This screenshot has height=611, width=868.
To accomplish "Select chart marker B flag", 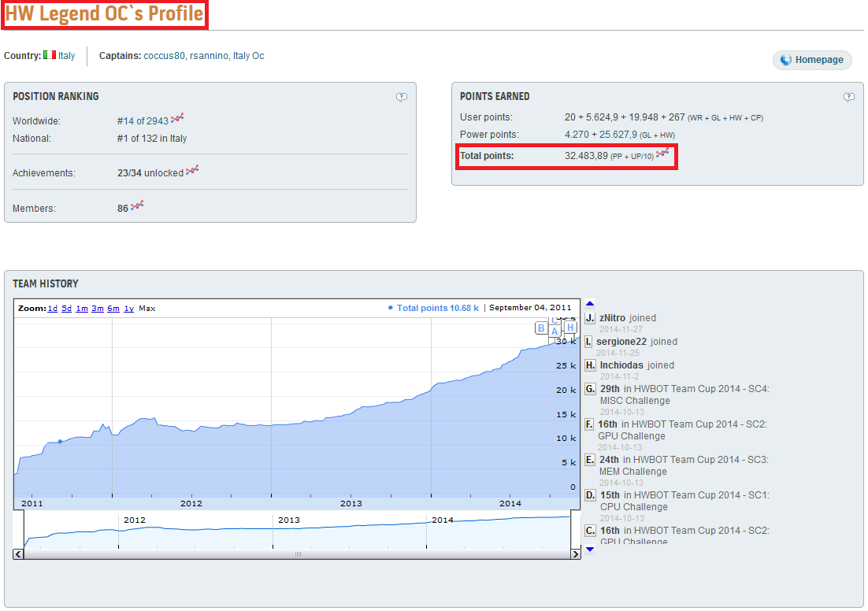I will click(541, 328).
